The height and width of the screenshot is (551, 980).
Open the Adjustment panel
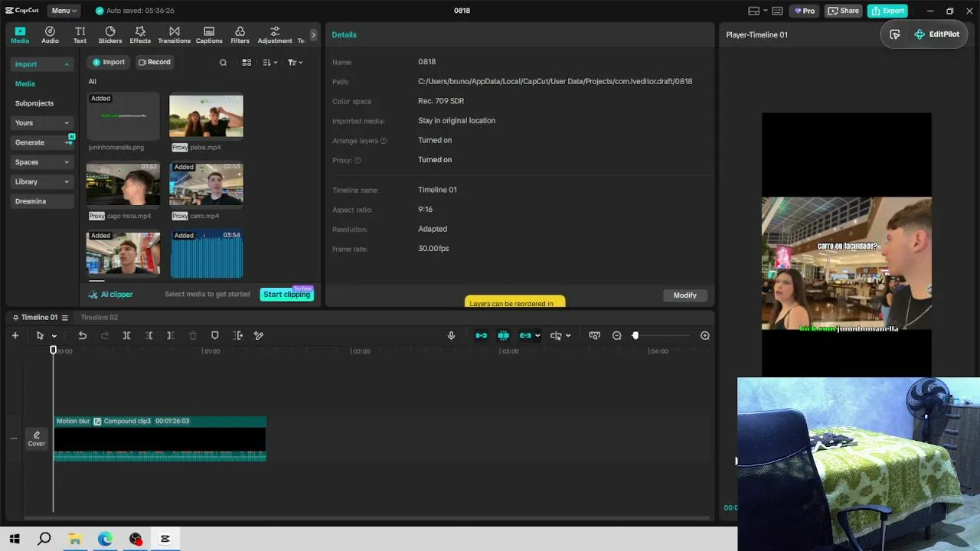[275, 35]
